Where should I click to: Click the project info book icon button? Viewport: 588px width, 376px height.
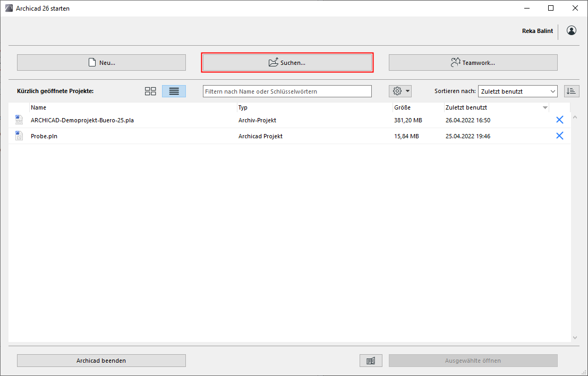click(x=371, y=361)
